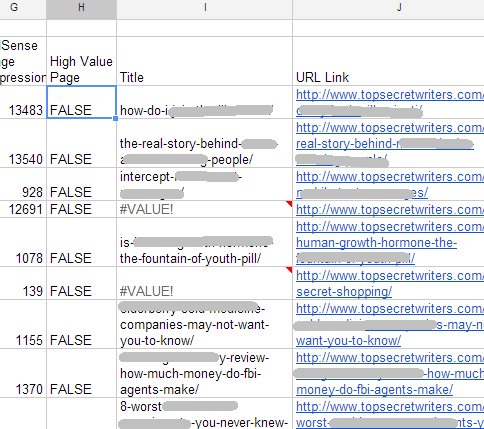The image size is (484, 429).
Task: Click the 'Title' header cell
Action: click(205, 61)
